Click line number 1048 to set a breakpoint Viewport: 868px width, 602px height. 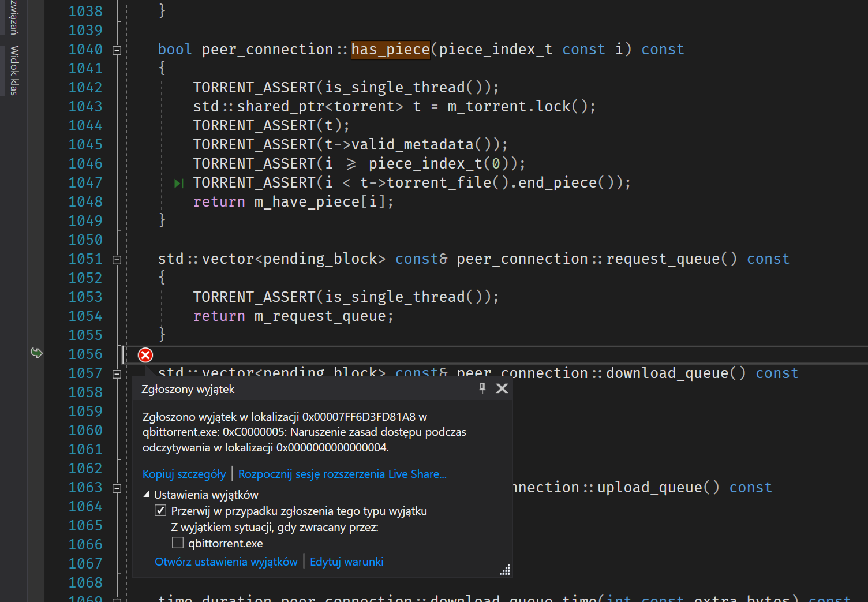pyautogui.click(x=85, y=201)
